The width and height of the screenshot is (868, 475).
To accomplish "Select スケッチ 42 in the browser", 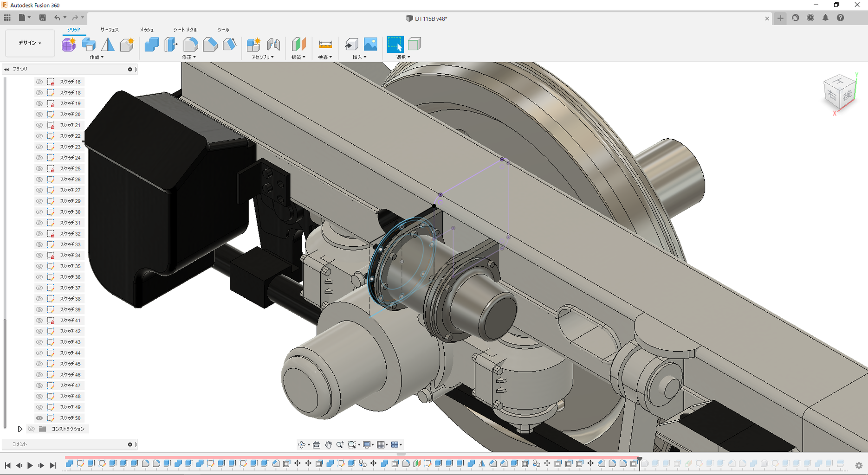I will [x=70, y=331].
